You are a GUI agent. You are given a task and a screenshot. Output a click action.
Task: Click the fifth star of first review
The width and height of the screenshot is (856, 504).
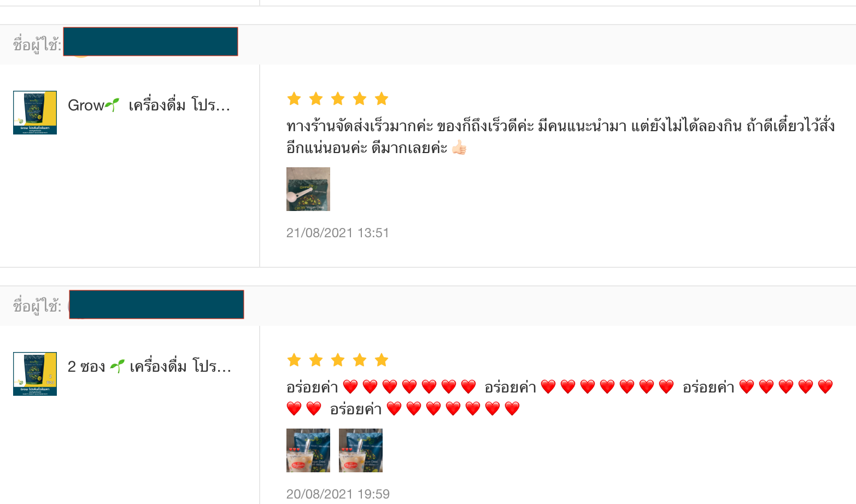click(x=382, y=98)
